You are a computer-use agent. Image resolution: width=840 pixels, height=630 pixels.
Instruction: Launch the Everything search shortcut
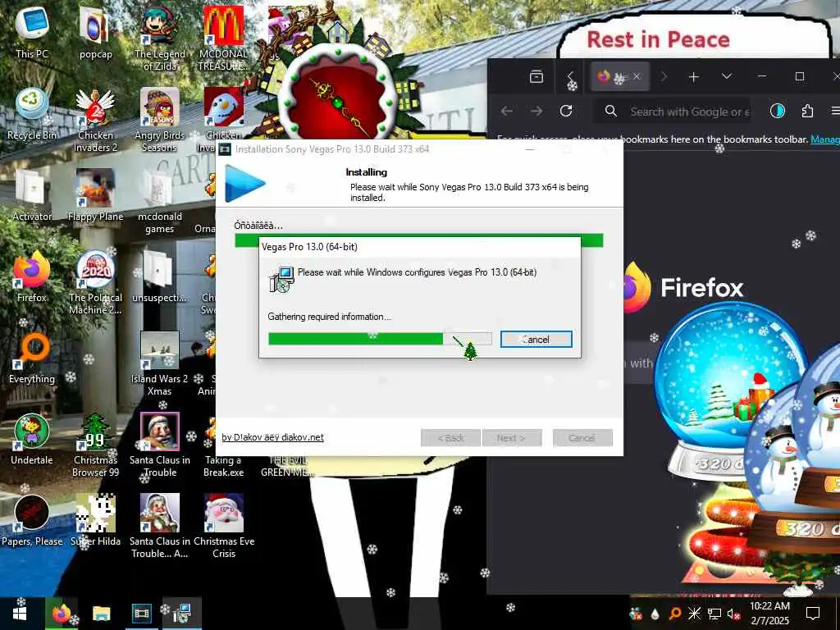pos(32,358)
